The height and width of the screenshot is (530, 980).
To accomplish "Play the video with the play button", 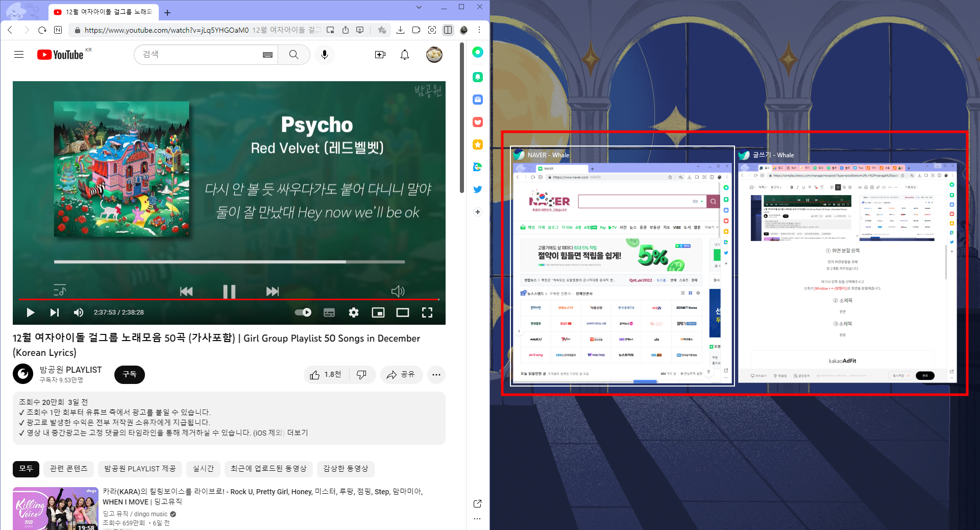I will click(x=30, y=312).
